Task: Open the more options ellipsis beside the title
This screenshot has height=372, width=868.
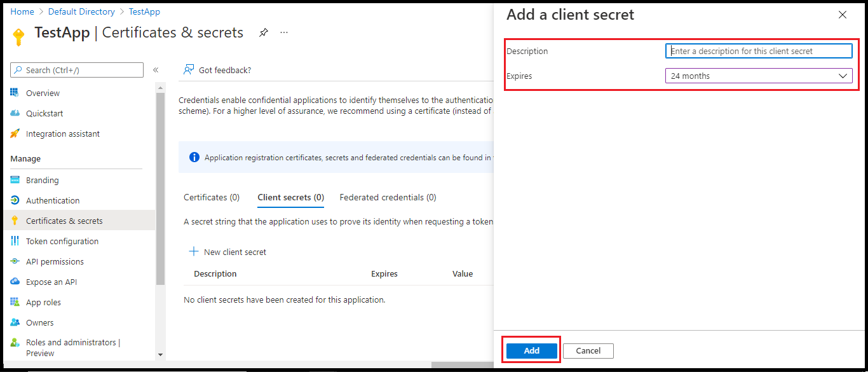Action: [x=284, y=32]
